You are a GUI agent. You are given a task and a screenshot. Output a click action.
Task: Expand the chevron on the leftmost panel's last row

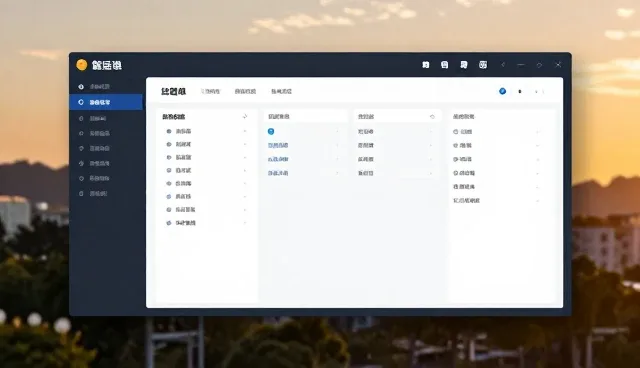[x=245, y=223]
